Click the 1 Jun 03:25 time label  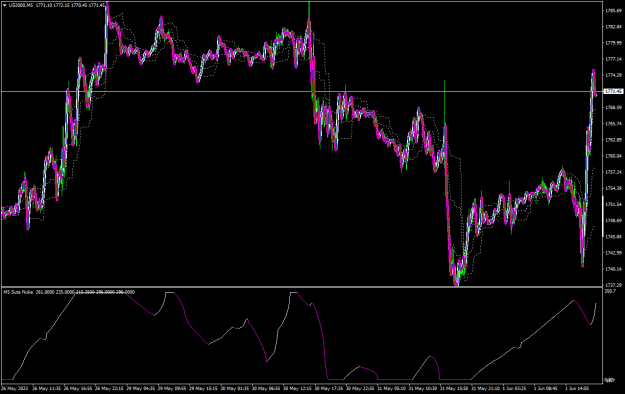tap(516, 388)
